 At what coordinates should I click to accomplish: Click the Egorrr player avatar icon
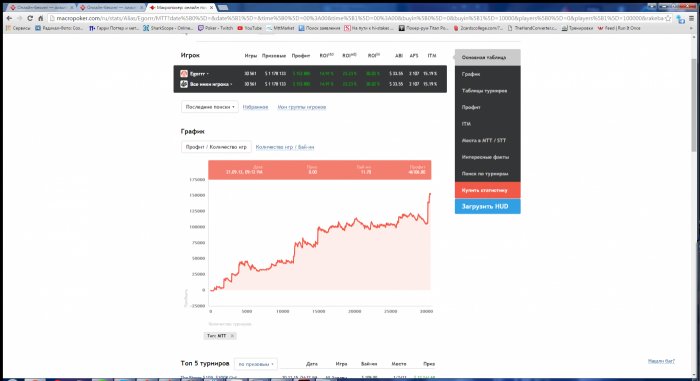pos(184,74)
